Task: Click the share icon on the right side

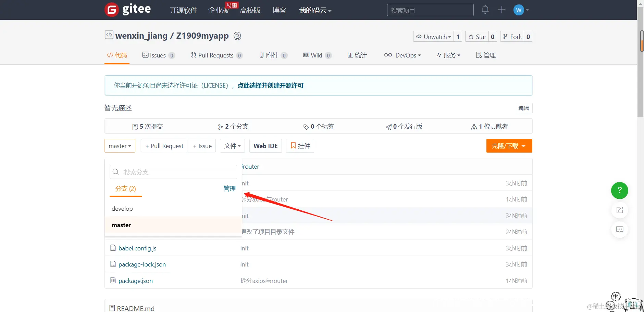Action: coord(620,210)
